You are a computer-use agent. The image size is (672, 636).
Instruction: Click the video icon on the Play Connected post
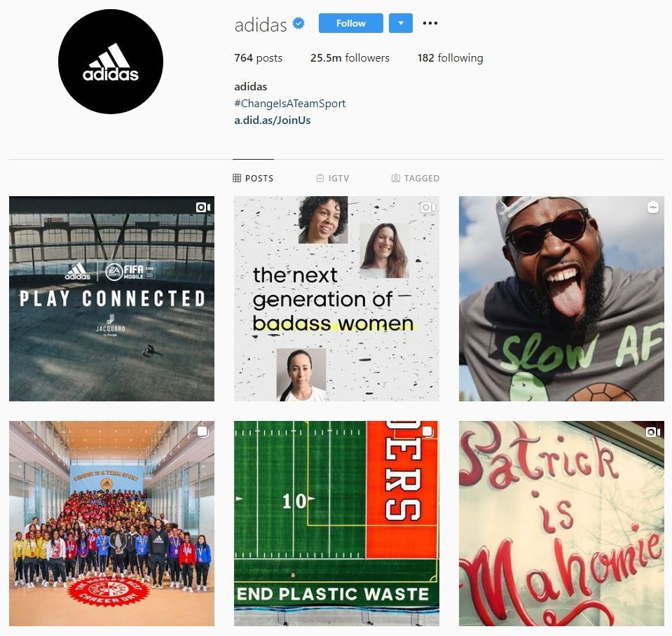pyautogui.click(x=203, y=207)
